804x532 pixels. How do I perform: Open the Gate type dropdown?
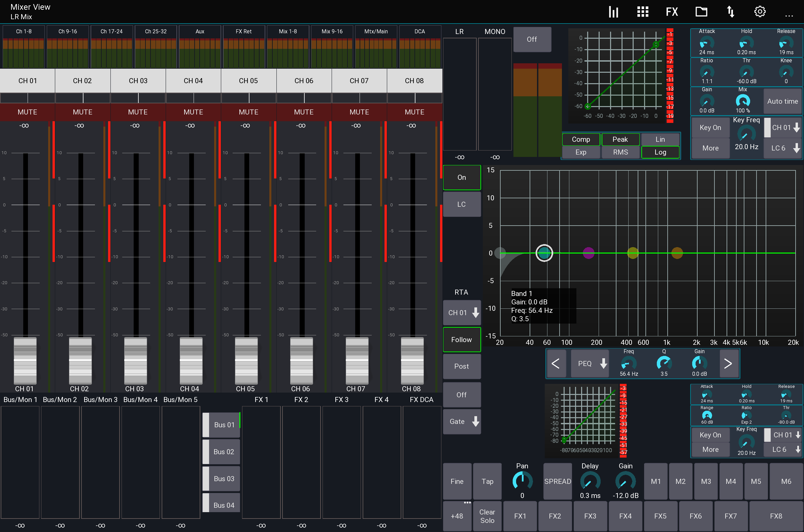point(462,422)
